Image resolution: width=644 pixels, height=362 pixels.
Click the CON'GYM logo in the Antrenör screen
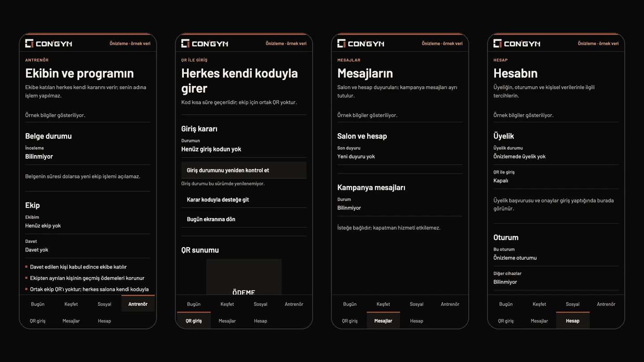pos(48,43)
